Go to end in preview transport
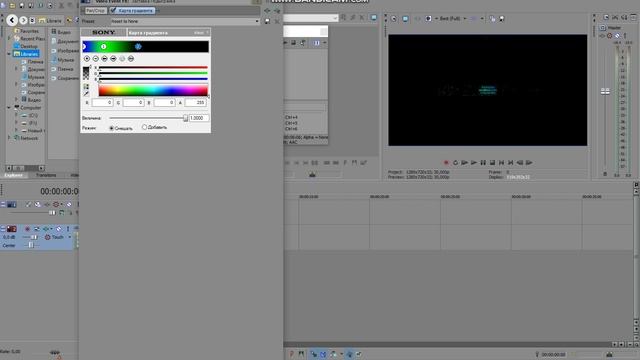This screenshot has width=640, height=360. [x=511, y=163]
